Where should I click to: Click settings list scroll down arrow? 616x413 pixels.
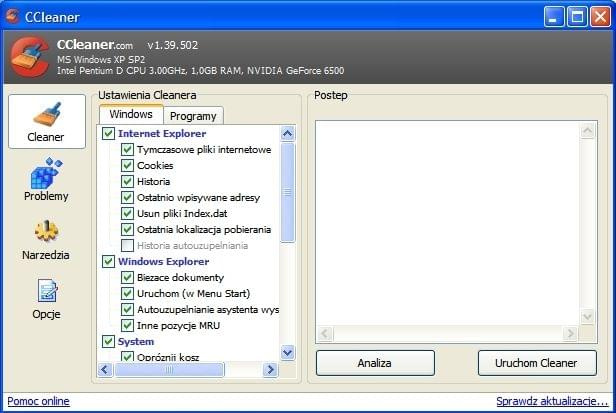pyautogui.click(x=288, y=352)
